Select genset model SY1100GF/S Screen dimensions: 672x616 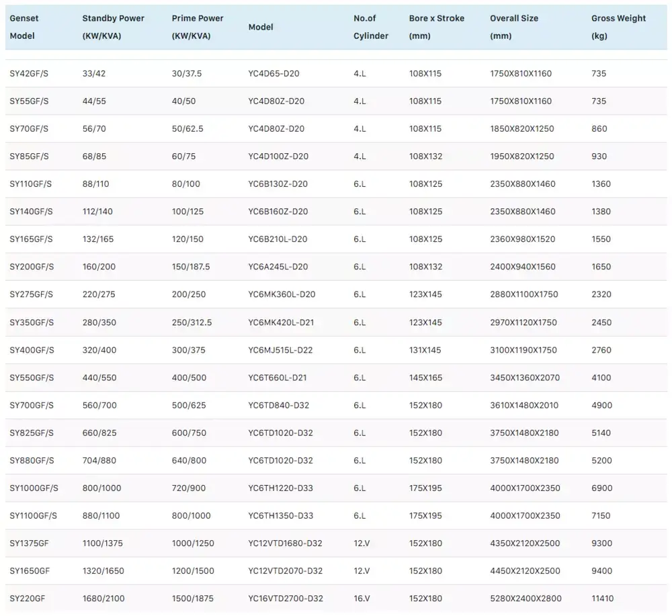33,515
